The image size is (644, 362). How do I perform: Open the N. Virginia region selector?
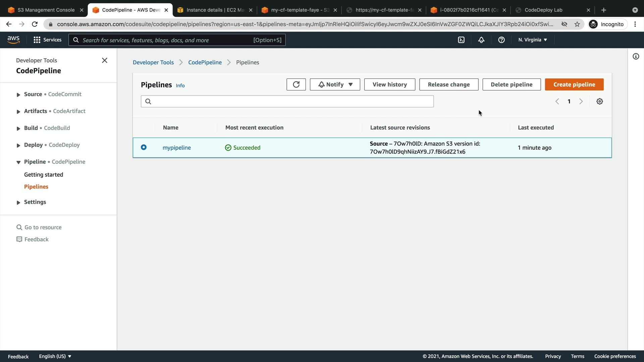pos(532,40)
